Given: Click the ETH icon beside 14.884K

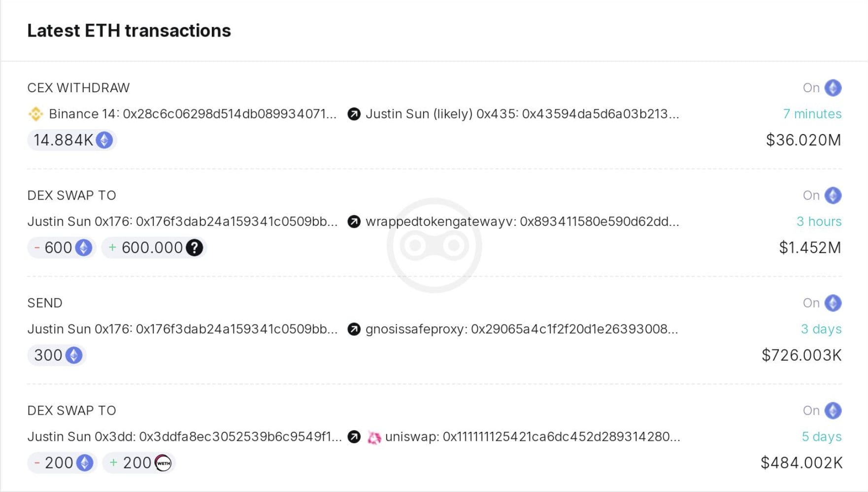Looking at the screenshot, I should point(104,140).
